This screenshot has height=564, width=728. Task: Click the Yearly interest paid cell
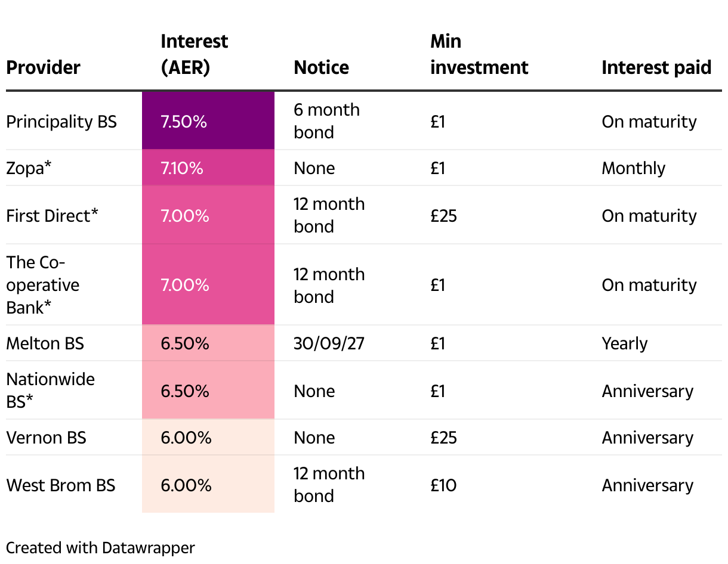[624, 343]
